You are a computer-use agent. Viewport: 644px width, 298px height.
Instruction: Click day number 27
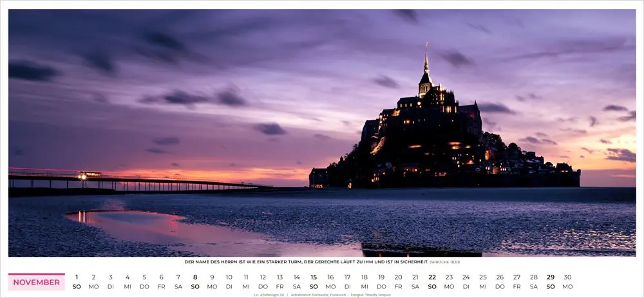coord(516,277)
